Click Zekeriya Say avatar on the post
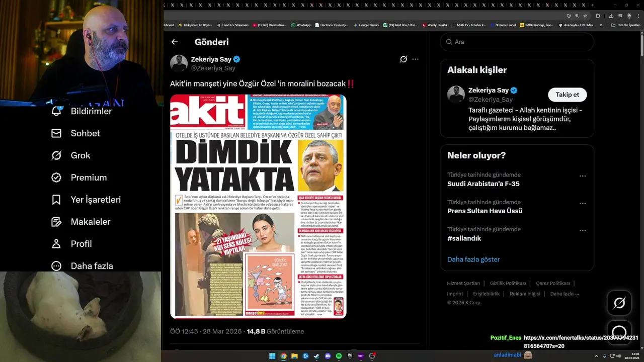Screen dimensions: 644x362 coord(179,63)
